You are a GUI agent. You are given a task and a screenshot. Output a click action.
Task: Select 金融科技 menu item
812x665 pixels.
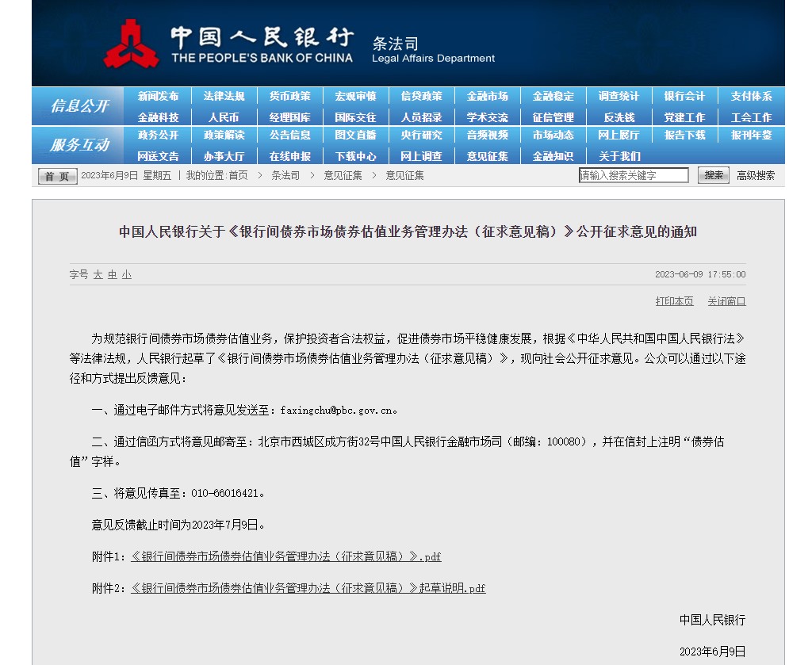(x=158, y=117)
